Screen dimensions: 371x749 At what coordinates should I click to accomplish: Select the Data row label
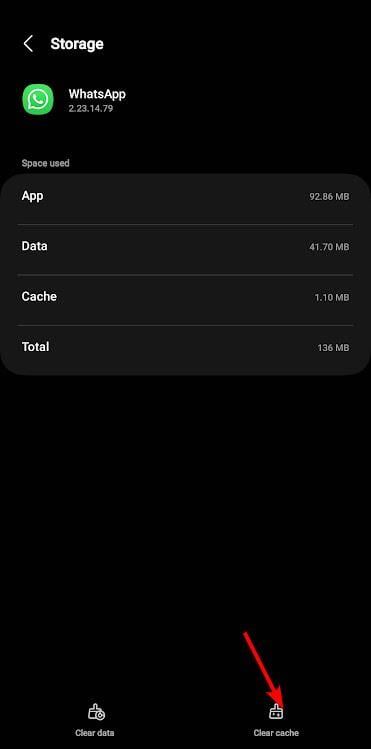tap(34, 246)
